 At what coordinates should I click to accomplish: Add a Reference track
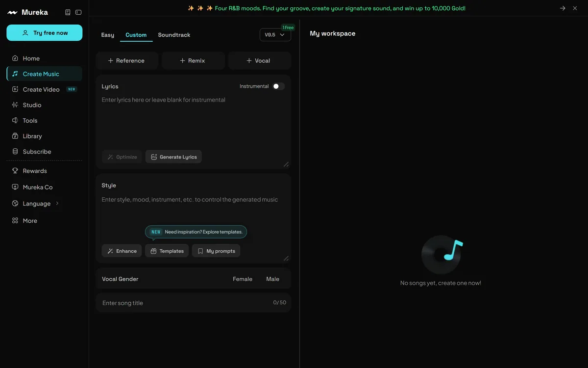pyautogui.click(x=127, y=61)
